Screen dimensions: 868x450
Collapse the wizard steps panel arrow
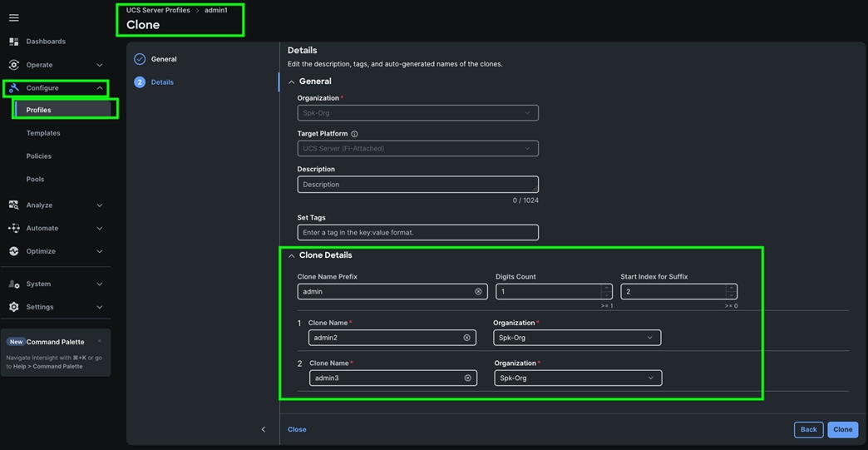pyautogui.click(x=264, y=429)
